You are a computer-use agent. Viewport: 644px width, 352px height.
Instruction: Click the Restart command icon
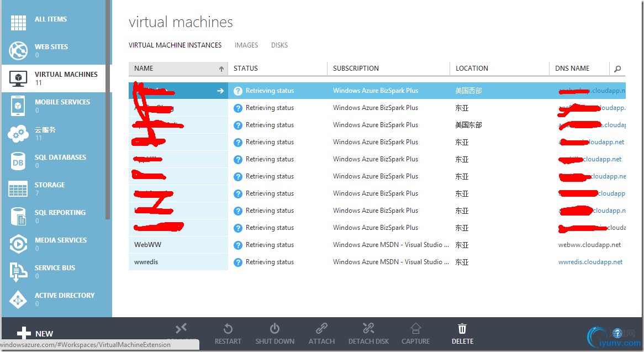click(x=228, y=329)
